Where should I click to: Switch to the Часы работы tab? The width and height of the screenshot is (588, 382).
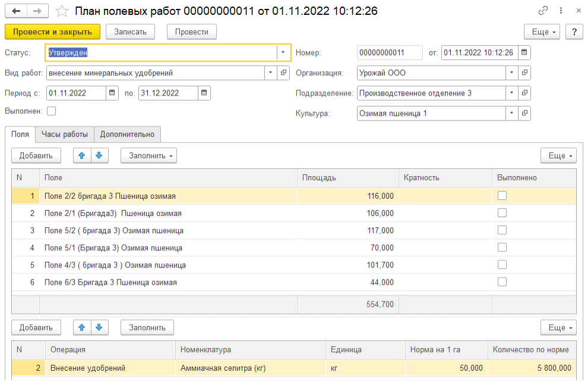pyautogui.click(x=64, y=134)
